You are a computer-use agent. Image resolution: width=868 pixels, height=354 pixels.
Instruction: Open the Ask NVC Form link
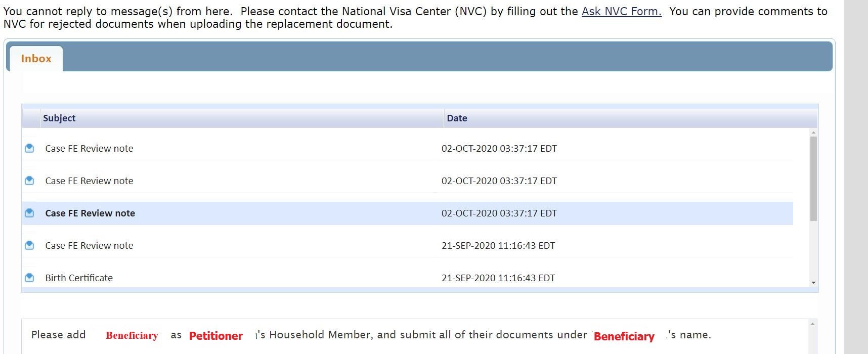(621, 11)
